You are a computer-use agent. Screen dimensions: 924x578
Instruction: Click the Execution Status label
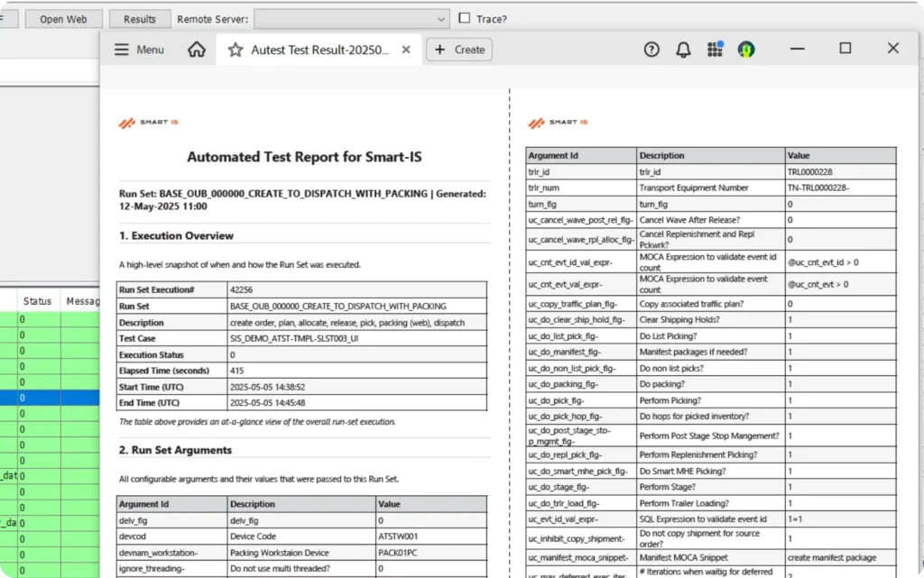pos(152,355)
